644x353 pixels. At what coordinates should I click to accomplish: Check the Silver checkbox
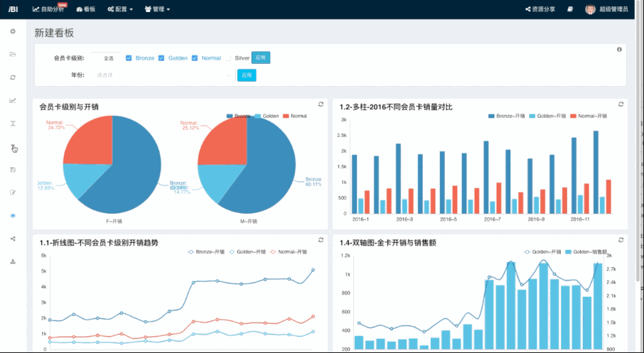coord(228,58)
